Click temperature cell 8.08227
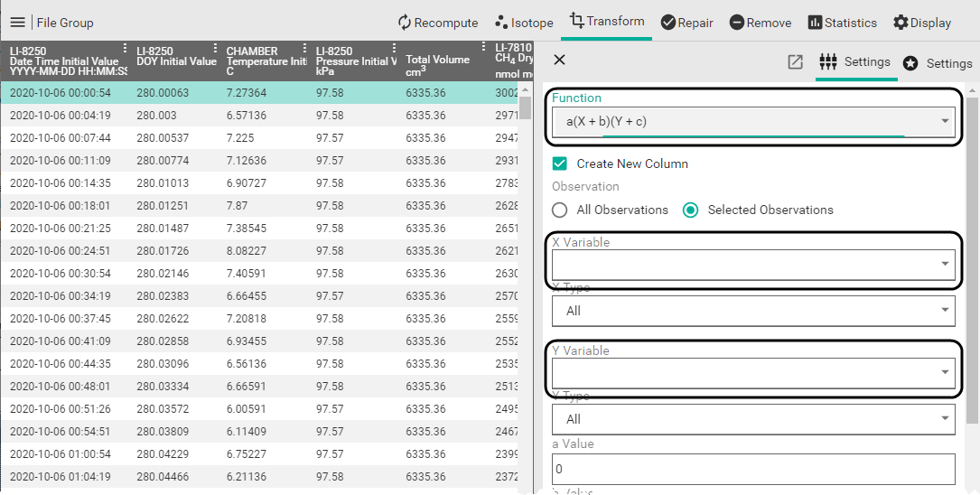The width and height of the screenshot is (980, 495). coord(247,250)
